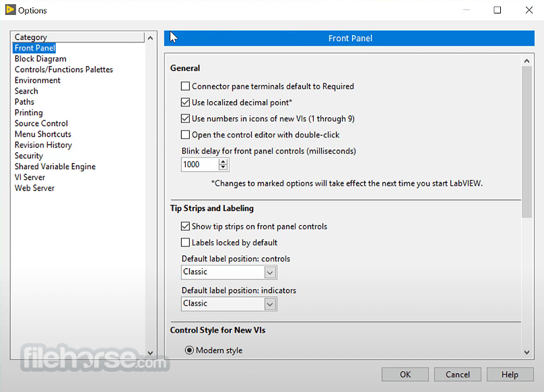Viewport: 544px width, 392px height.
Task: Select Paths category
Action: point(24,102)
